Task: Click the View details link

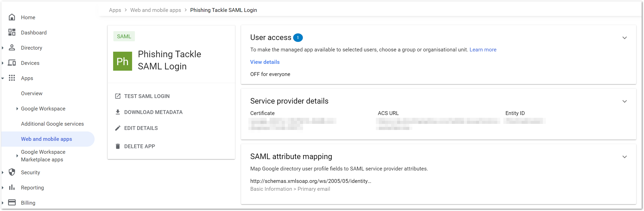Action: click(265, 62)
